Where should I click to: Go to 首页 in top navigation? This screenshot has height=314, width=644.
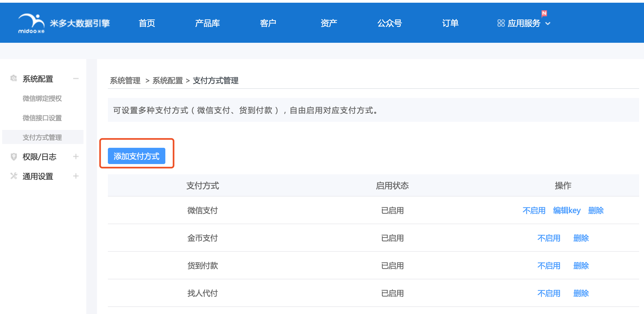tap(147, 23)
